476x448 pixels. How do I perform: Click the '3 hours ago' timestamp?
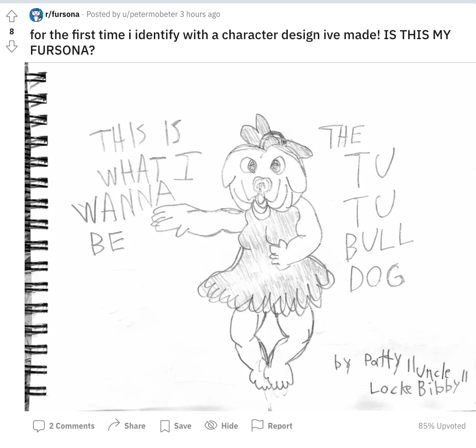tap(200, 14)
